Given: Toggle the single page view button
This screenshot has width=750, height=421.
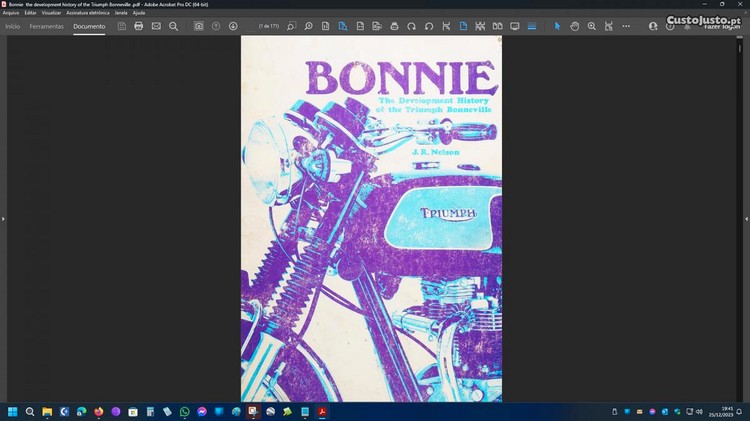Looking at the screenshot, I should [463, 26].
